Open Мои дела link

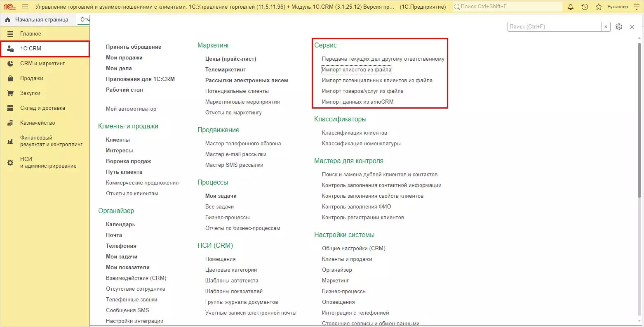[x=119, y=69]
